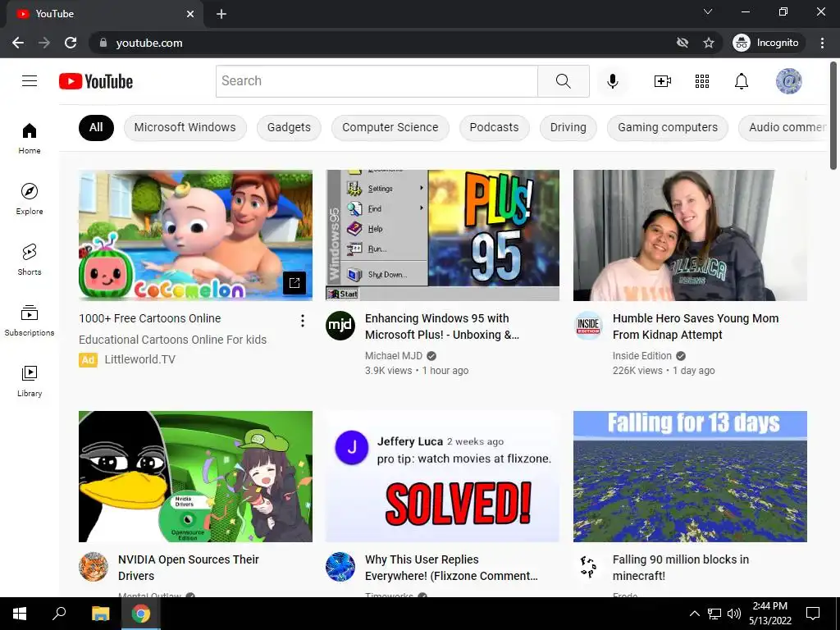Reload the page

71,43
